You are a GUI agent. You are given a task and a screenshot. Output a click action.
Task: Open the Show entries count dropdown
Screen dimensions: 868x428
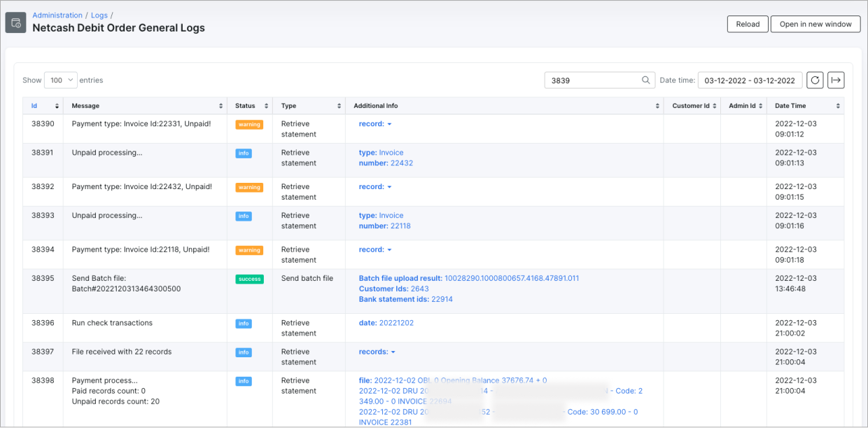[x=60, y=81]
